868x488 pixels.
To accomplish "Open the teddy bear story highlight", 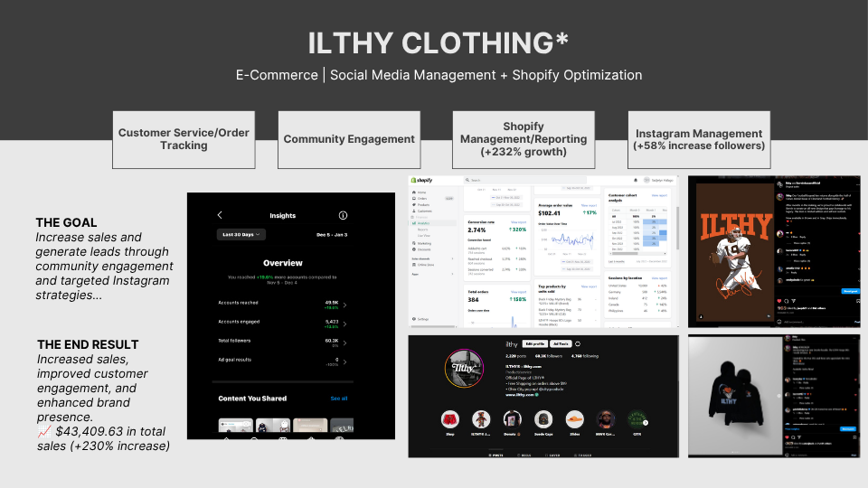I will tap(481, 419).
